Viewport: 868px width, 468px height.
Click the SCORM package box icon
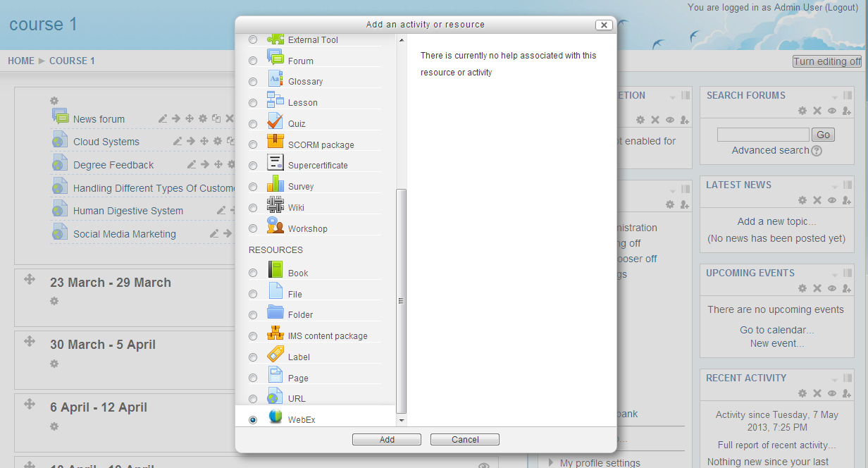(275, 142)
